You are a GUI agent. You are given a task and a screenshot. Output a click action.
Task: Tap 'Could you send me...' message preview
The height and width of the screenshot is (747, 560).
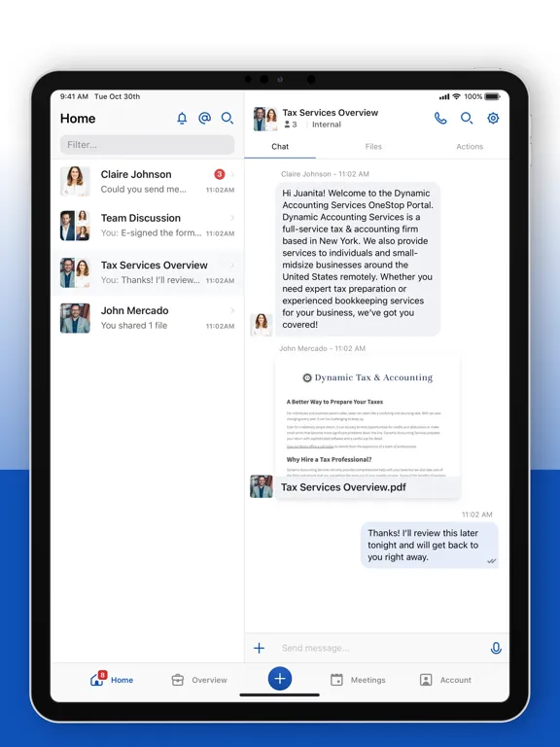pos(143,189)
